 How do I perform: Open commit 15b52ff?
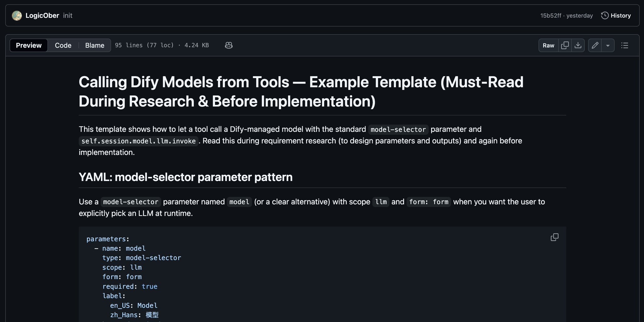tap(551, 15)
